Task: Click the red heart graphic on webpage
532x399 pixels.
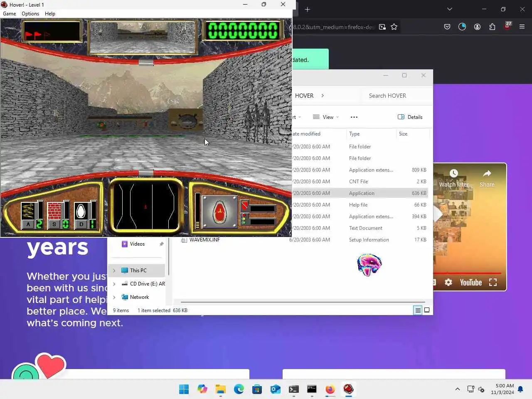Action: (51, 366)
